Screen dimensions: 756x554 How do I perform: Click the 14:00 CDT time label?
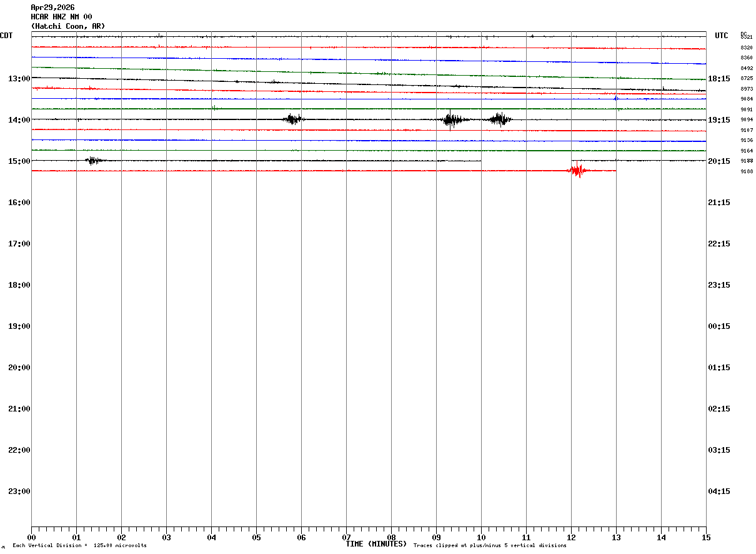pos(19,119)
